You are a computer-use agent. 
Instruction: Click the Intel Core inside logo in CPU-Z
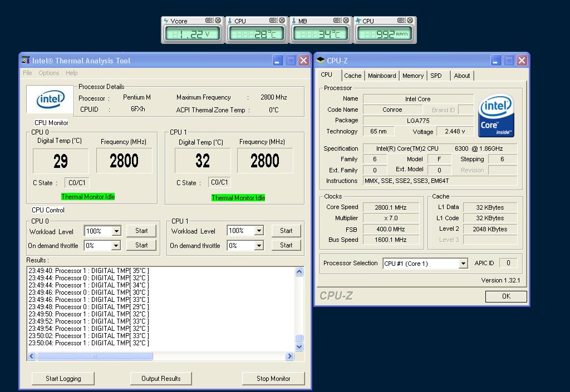tap(496, 116)
